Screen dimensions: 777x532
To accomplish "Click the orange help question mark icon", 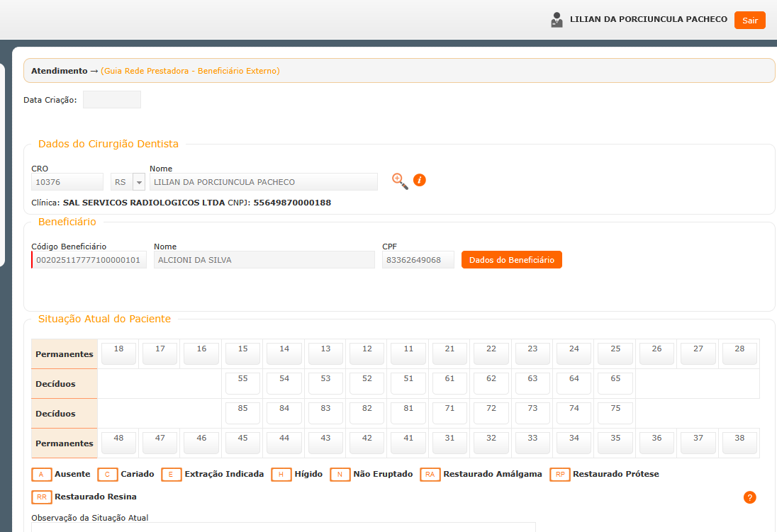I will click(x=749, y=497).
